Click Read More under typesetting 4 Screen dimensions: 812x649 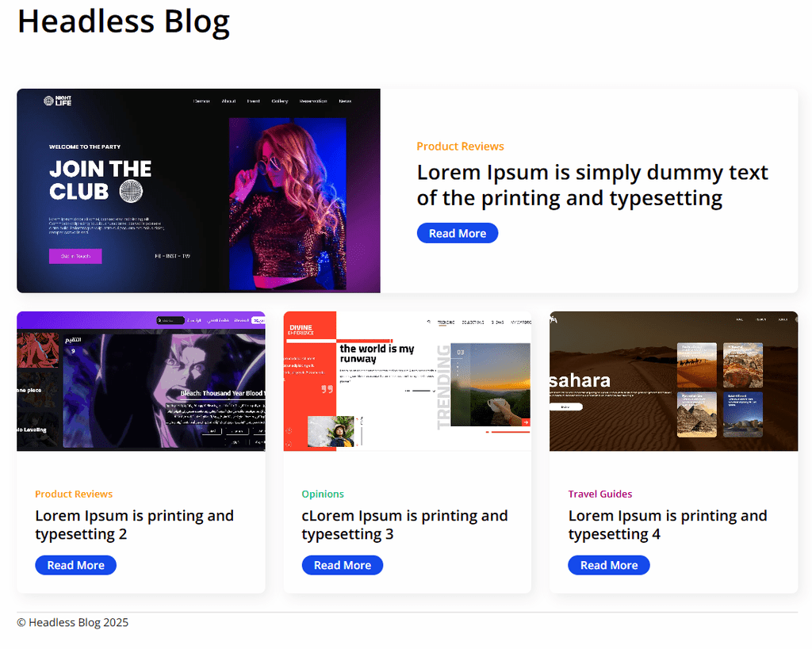tap(609, 565)
